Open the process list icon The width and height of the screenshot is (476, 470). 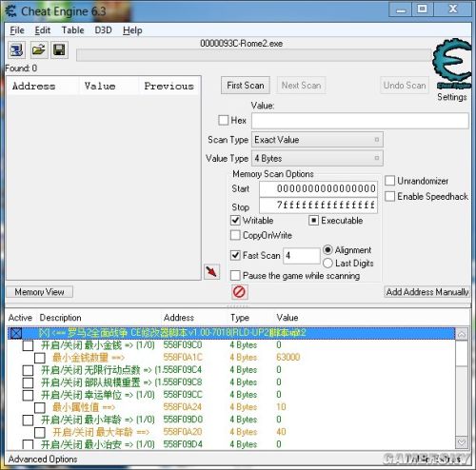(16, 50)
